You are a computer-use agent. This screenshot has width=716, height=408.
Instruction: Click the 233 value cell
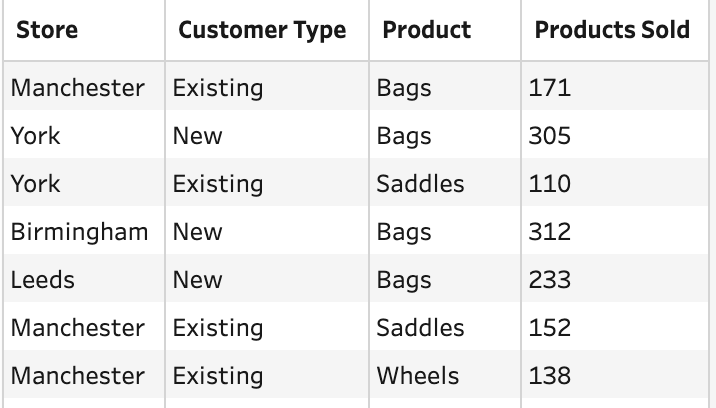click(x=550, y=280)
